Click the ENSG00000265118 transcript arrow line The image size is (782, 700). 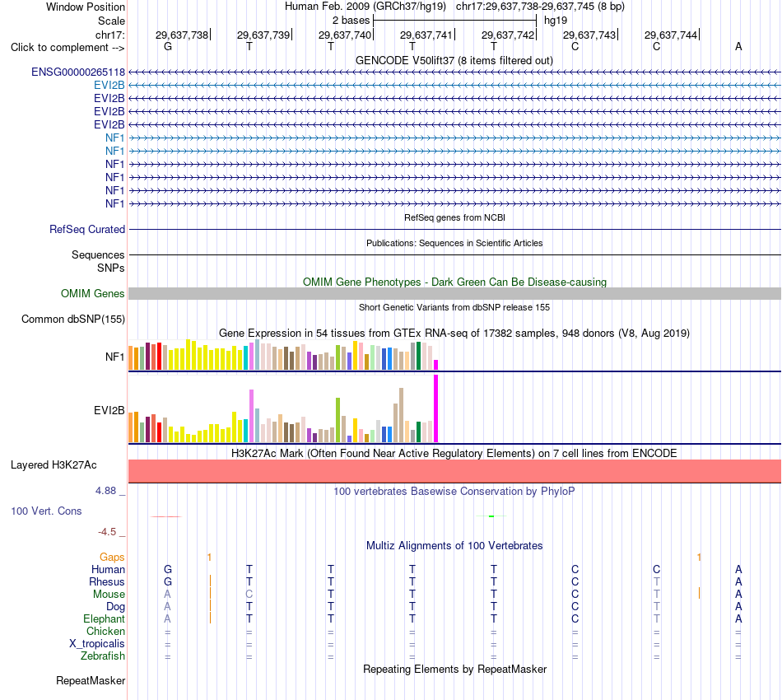point(454,72)
